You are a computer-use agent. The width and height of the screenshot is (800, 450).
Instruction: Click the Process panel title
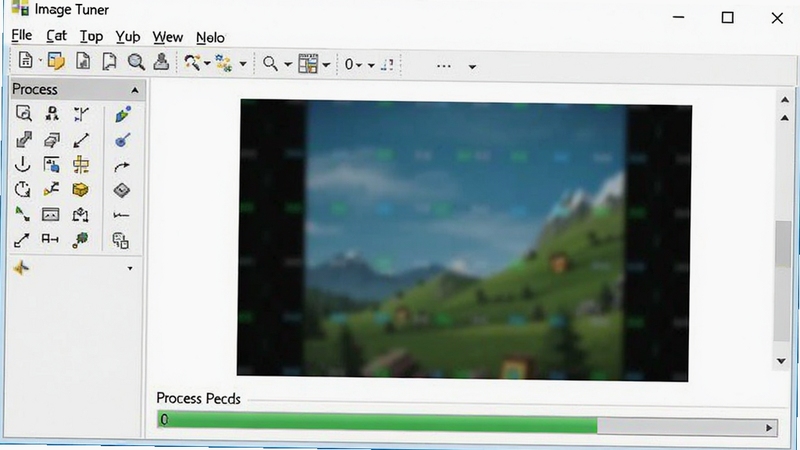point(35,89)
